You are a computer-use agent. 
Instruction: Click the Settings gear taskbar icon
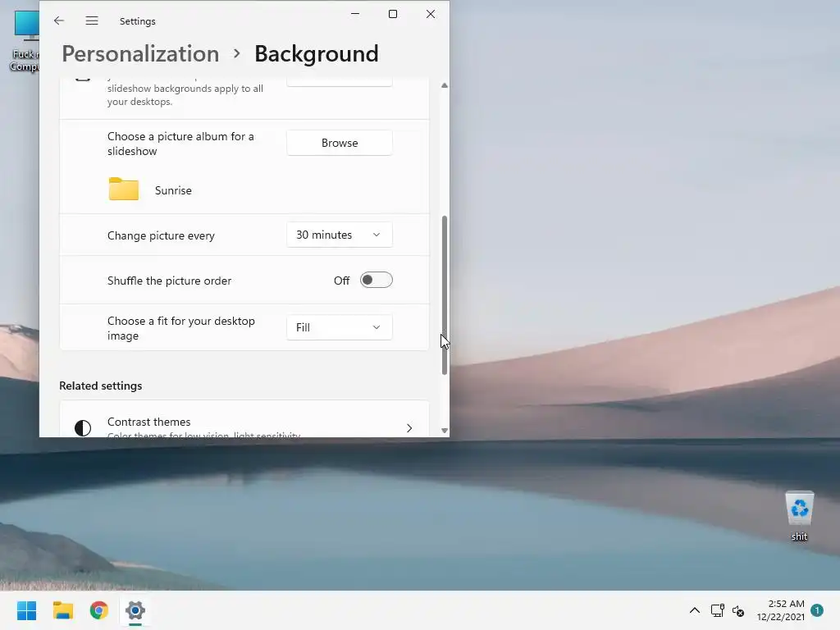pos(135,610)
